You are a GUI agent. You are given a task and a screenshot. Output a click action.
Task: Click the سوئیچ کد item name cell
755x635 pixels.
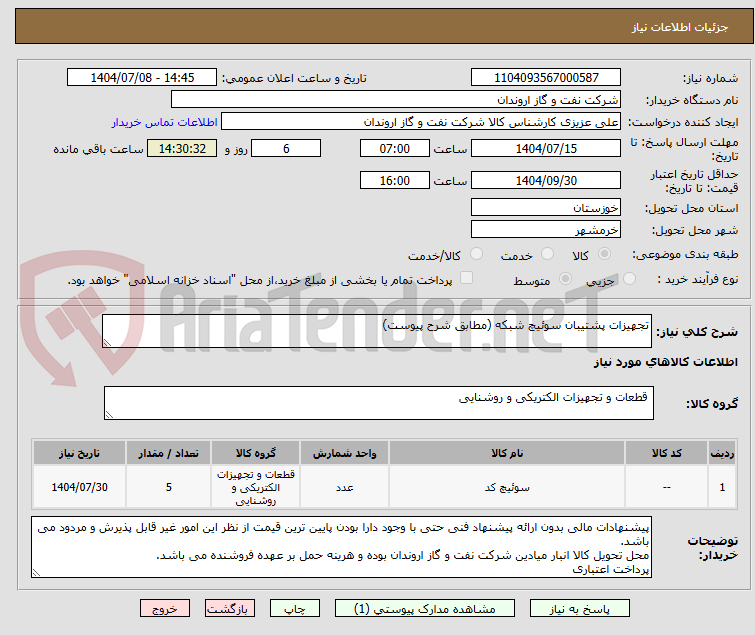click(507, 487)
